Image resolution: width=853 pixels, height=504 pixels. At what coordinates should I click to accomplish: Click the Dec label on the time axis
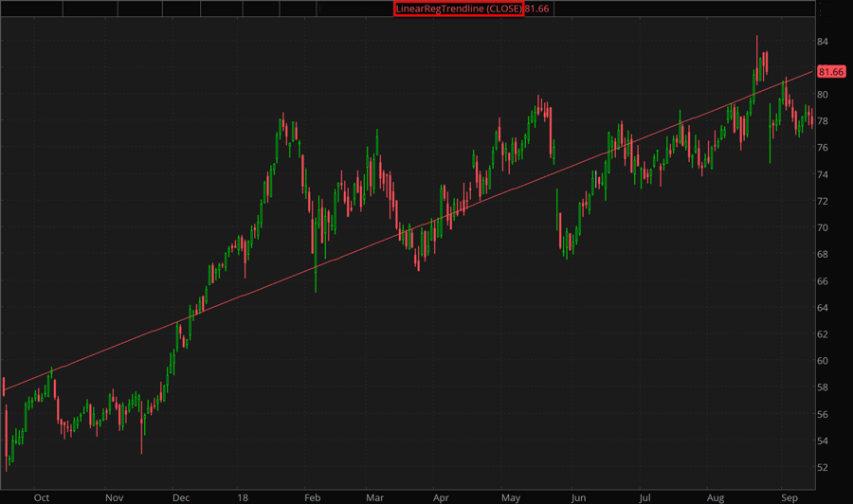pyautogui.click(x=180, y=495)
